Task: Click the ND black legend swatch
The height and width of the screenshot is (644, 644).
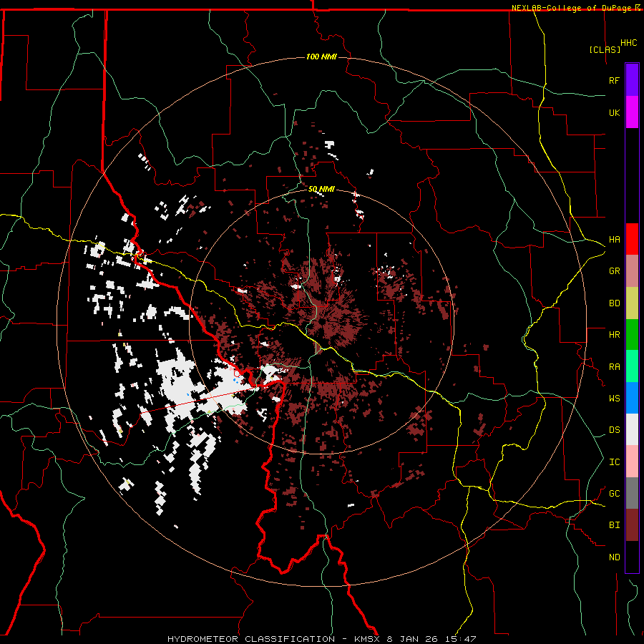Action: tap(632, 557)
